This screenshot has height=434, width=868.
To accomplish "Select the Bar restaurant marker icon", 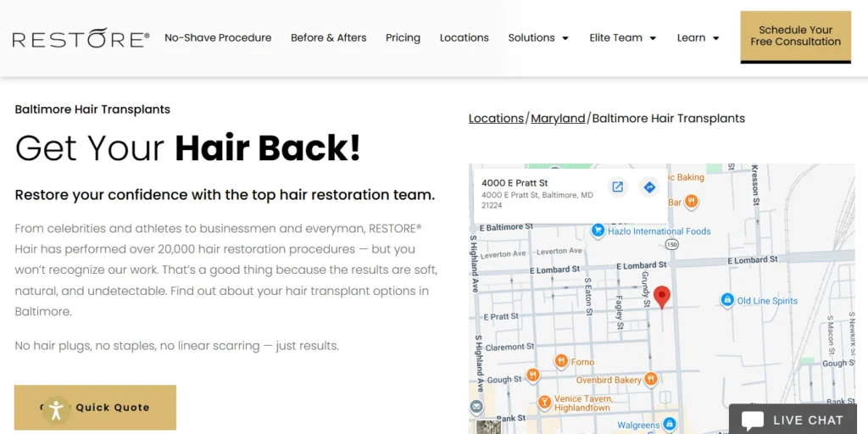I will [x=691, y=202].
